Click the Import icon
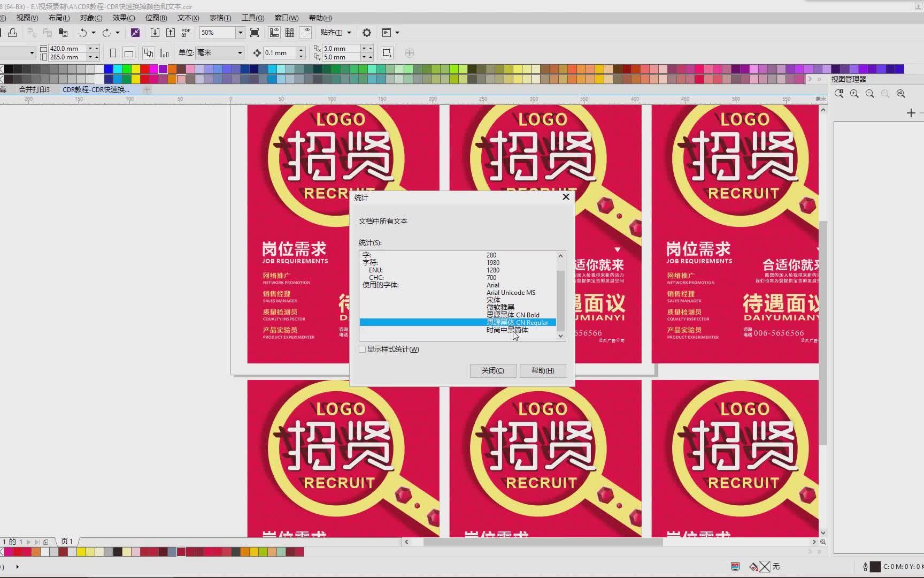924x578 pixels. [x=155, y=33]
